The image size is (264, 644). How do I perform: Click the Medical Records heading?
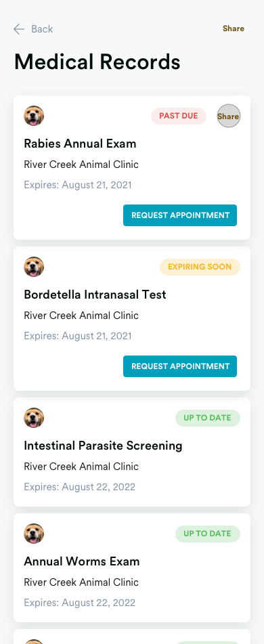tap(97, 62)
